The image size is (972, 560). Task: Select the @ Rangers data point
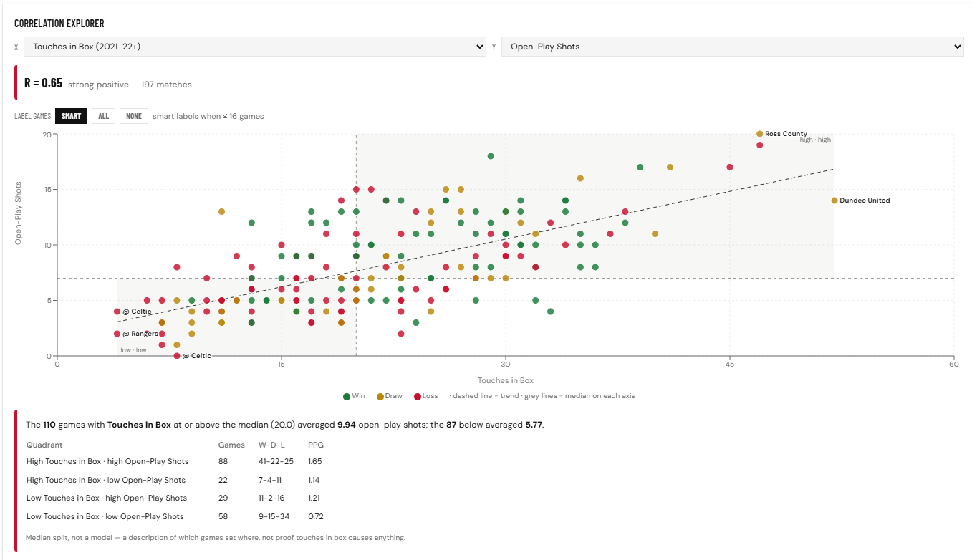coord(117,334)
